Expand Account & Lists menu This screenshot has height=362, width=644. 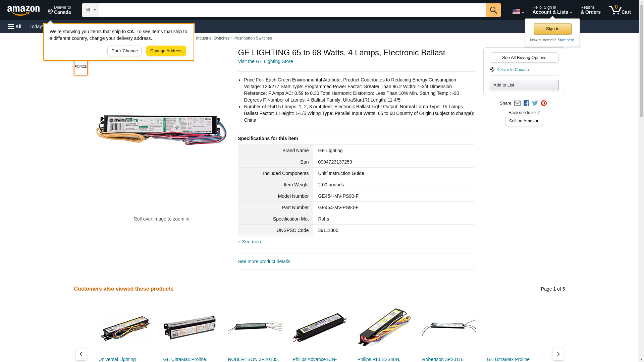click(x=552, y=10)
